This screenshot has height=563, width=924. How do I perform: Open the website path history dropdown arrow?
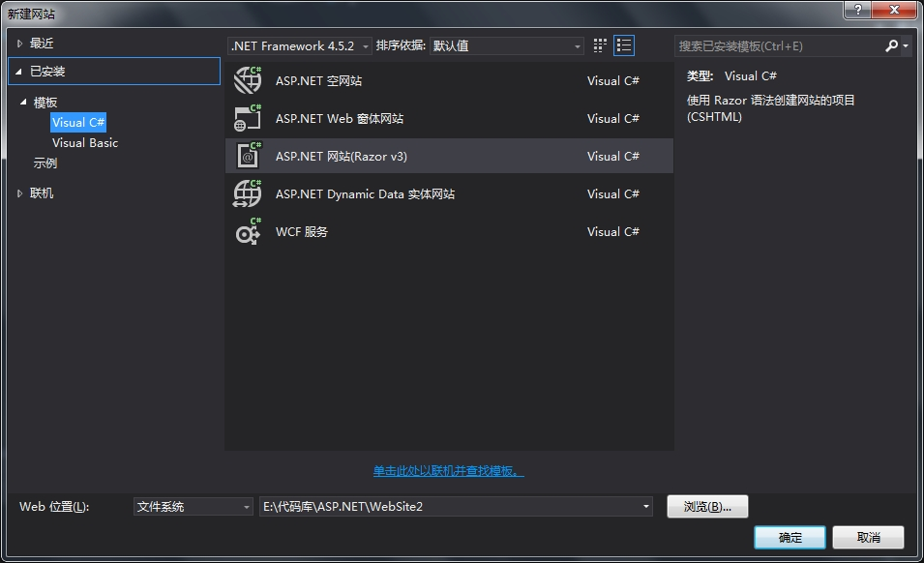click(x=646, y=507)
